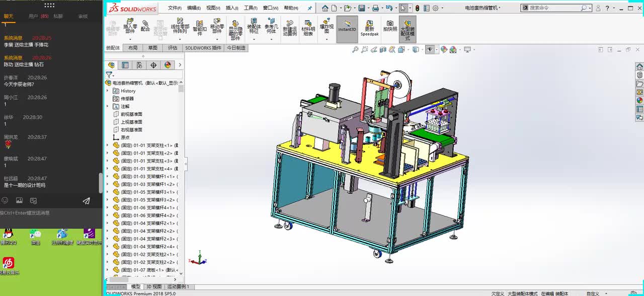Image resolution: width=644 pixels, height=296 pixels.
Task: Click the Undo arrow icon
Action: coord(388,8)
